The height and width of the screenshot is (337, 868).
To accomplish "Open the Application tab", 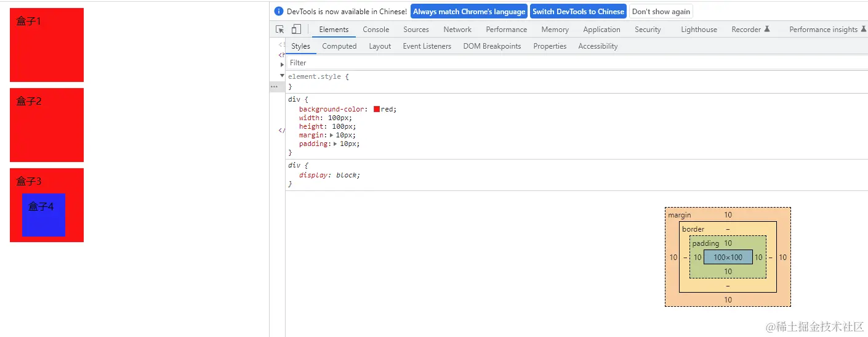I will [x=601, y=30].
